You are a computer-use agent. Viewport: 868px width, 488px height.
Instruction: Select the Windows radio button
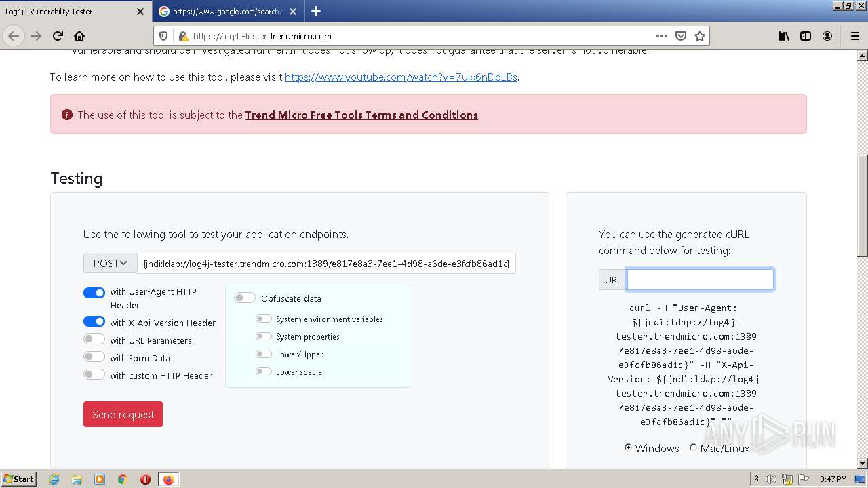click(x=628, y=447)
